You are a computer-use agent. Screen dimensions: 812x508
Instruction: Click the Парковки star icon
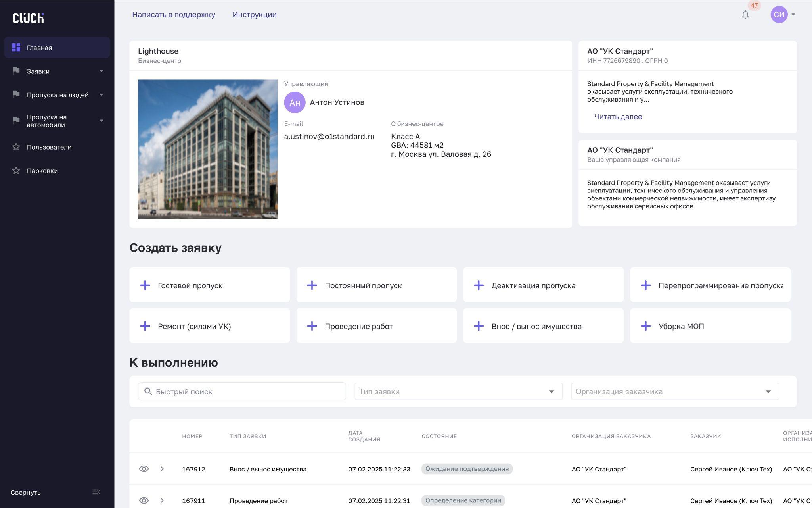(16, 171)
